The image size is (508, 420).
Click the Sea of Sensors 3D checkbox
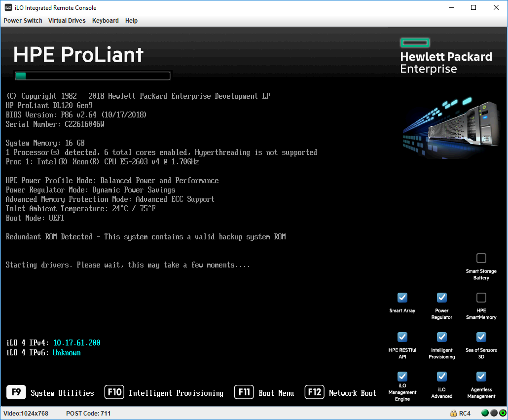click(481, 337)
